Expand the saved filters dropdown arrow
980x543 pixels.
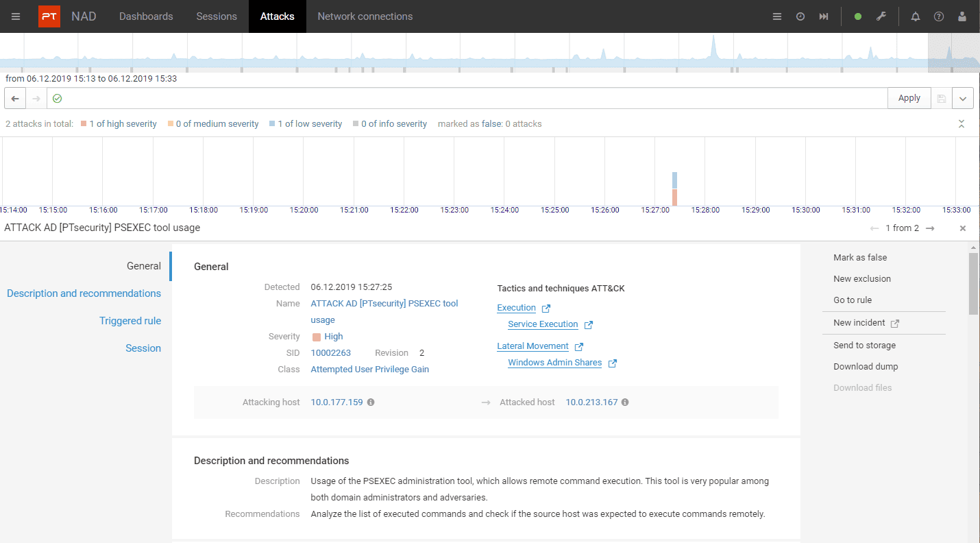coord(963,98)
